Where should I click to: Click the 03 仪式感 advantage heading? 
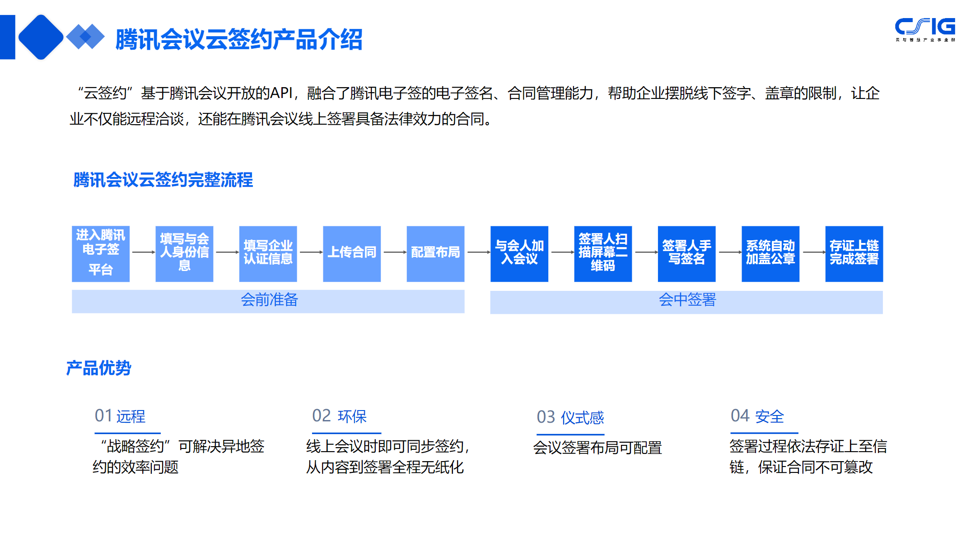click(570, 417)
